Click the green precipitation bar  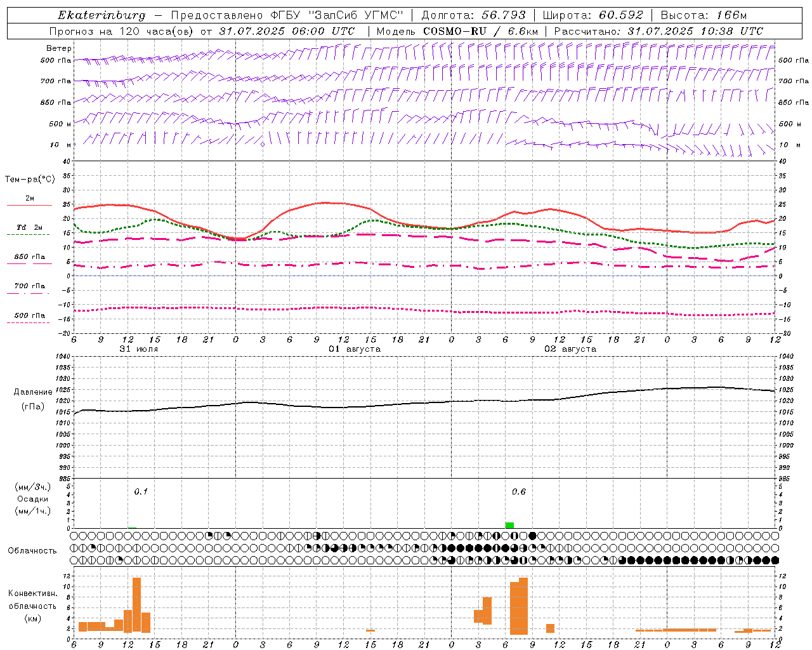[x=509, y=525]
